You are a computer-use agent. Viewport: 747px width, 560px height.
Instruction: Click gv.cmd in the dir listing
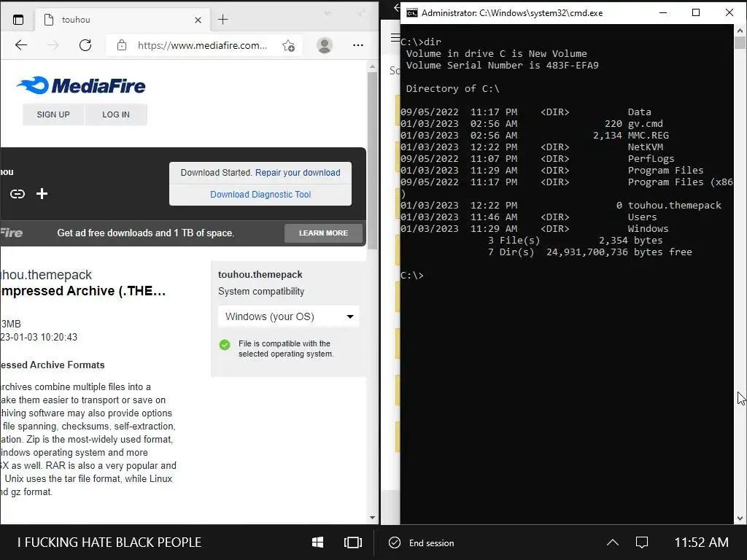[x=645, y=124]
